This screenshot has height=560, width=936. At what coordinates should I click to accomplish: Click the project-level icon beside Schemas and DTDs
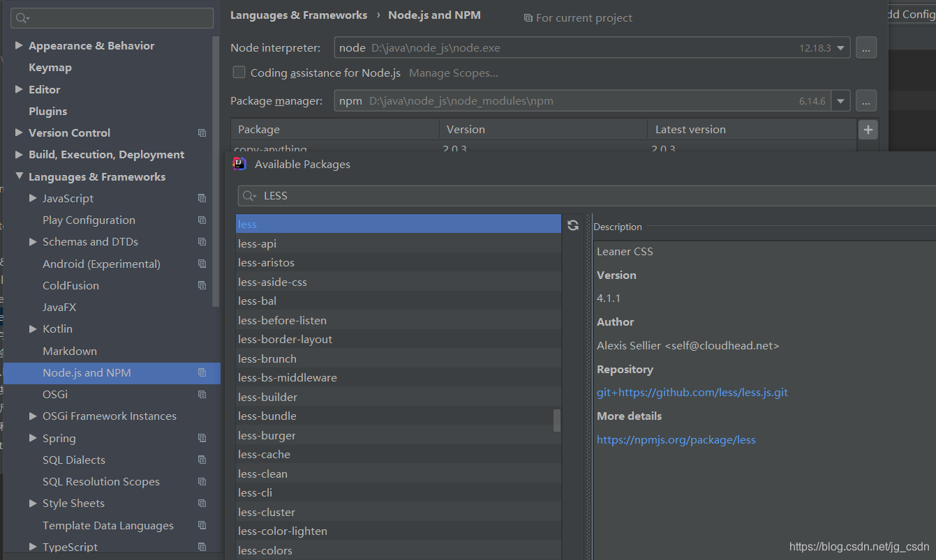(x=202, y=242)
